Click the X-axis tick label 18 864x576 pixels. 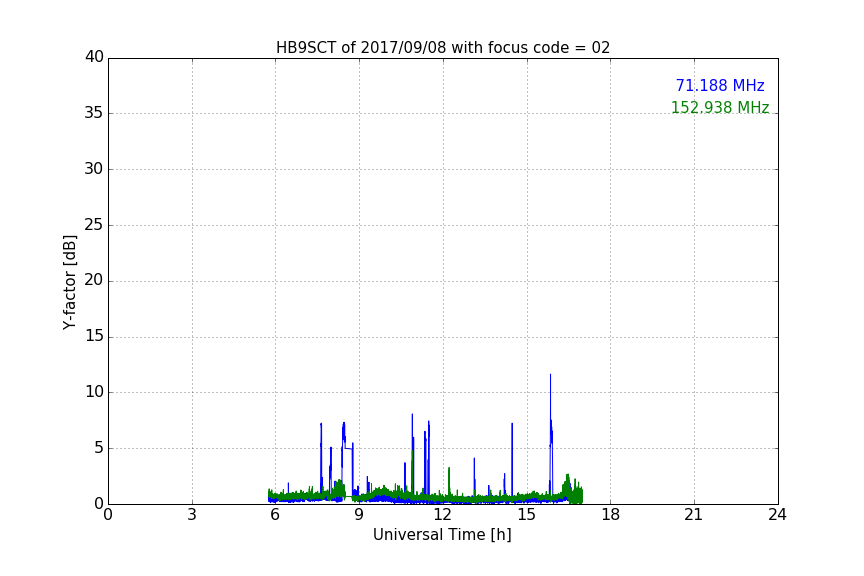(x=611, y=515)
